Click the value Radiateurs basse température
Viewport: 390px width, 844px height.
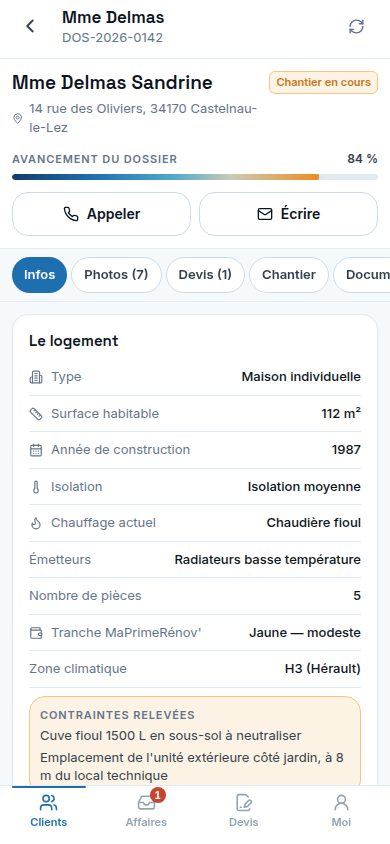pos(267,560)
